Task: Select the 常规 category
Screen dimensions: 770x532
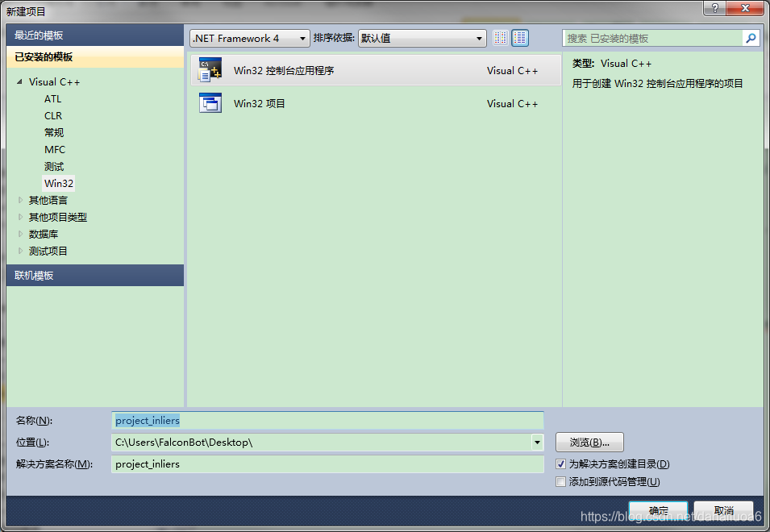Action: point(54,132)
